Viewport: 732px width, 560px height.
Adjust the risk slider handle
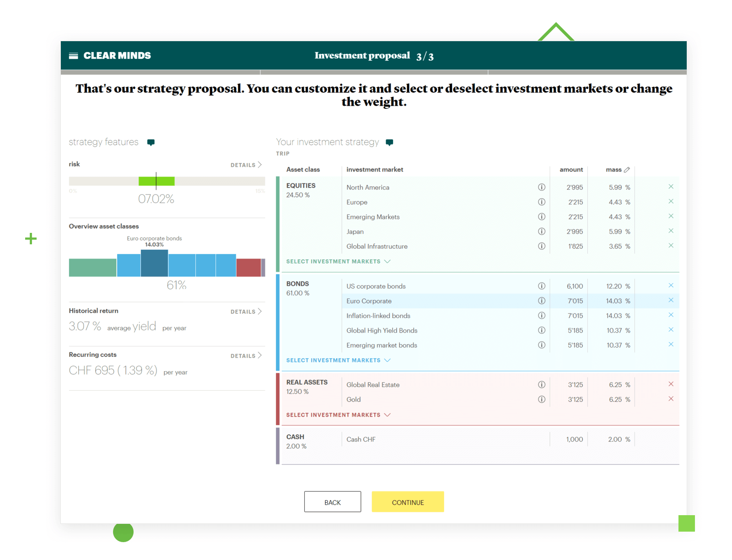[x=156, y=181]
